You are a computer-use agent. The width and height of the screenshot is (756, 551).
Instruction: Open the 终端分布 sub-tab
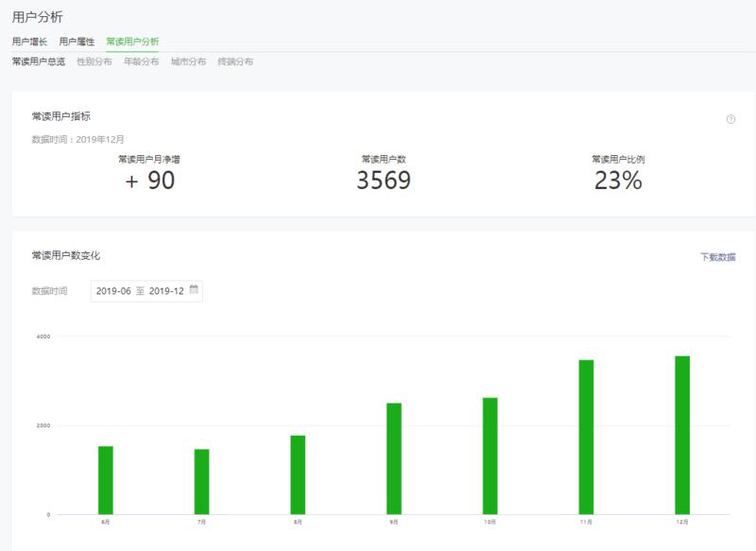coord(235,62)
